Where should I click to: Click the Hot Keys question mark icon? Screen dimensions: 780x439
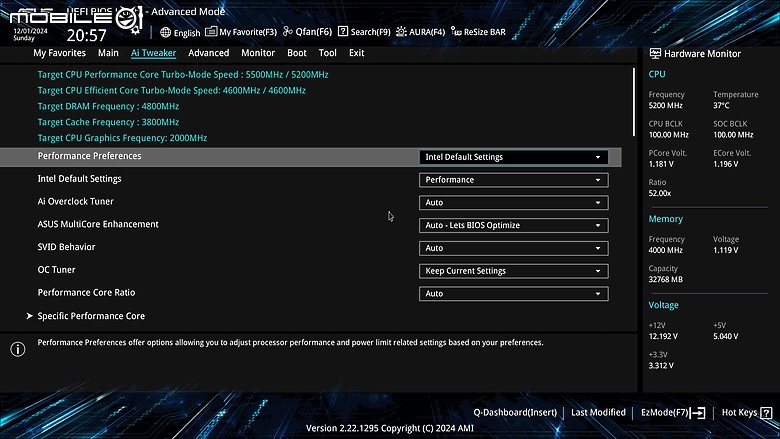(767, 413)
